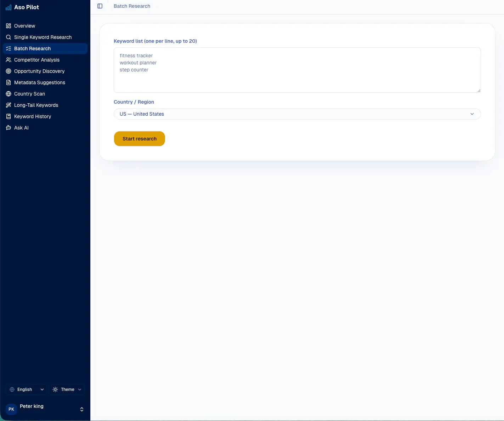This screenshot has width=504, height=421.
Task: Open Ask AI assistant
Action: (x=45, y=128)
